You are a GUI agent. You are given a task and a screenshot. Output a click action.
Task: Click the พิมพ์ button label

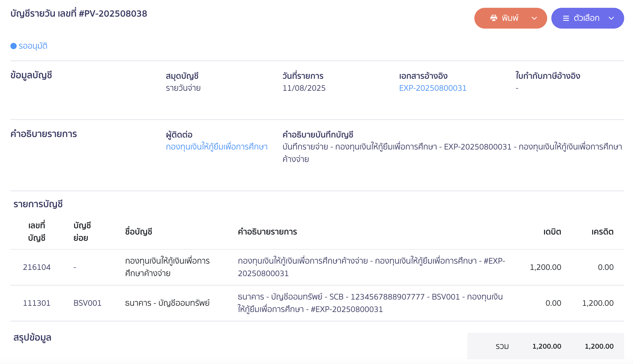510,18
